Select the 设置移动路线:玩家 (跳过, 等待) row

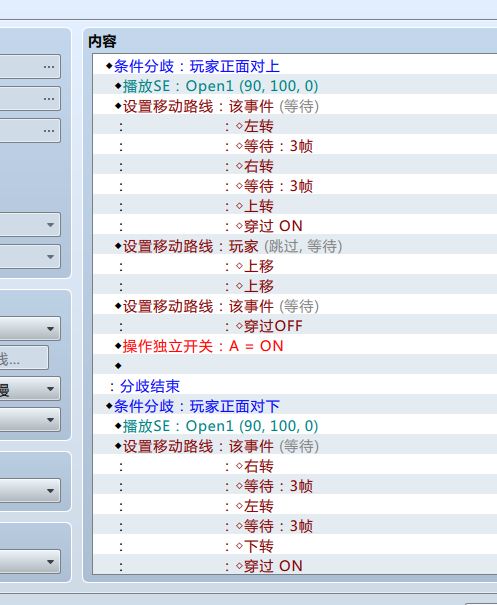click(x=295, y=246)
